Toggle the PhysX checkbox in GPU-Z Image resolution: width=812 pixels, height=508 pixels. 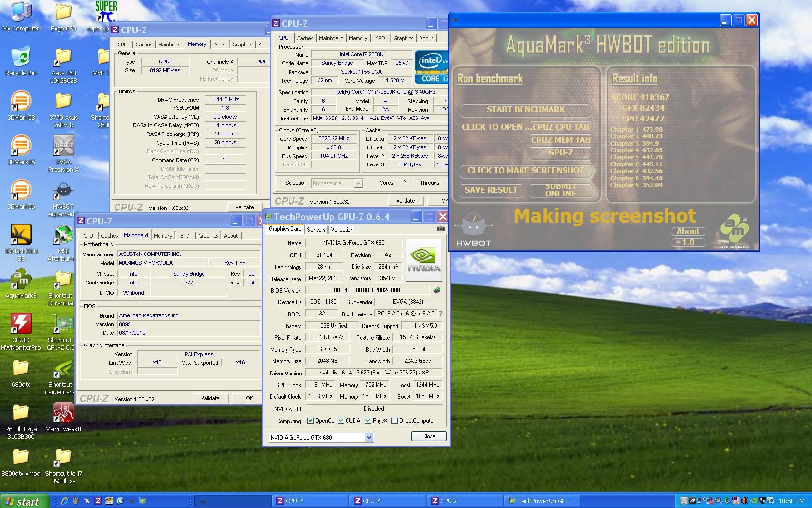tap(368, 421)
